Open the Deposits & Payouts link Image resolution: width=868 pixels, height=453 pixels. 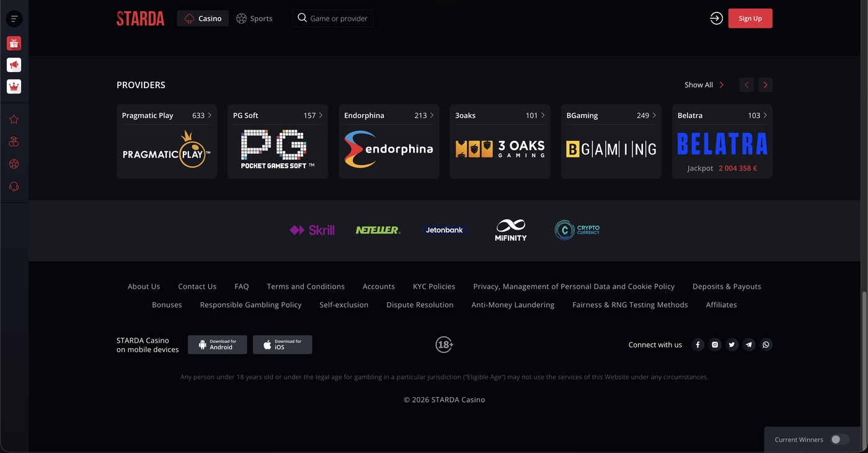tap(727, 287)
